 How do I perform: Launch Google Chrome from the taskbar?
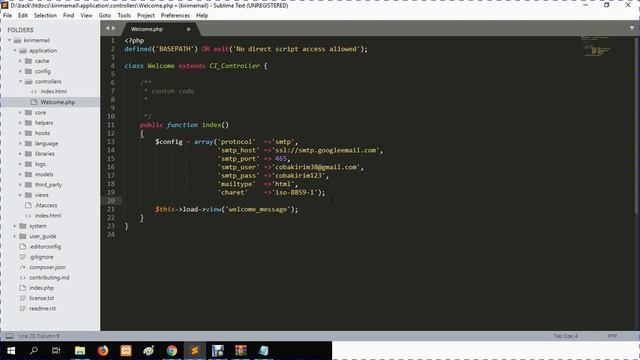coord(172,351)
